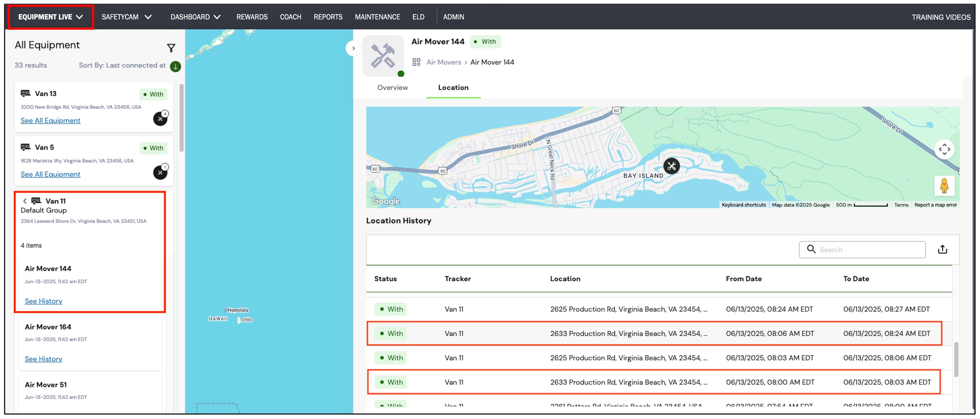Open the Dashboard dropdown menu
Screen dimensions: 980x419
tap(196, 17)
